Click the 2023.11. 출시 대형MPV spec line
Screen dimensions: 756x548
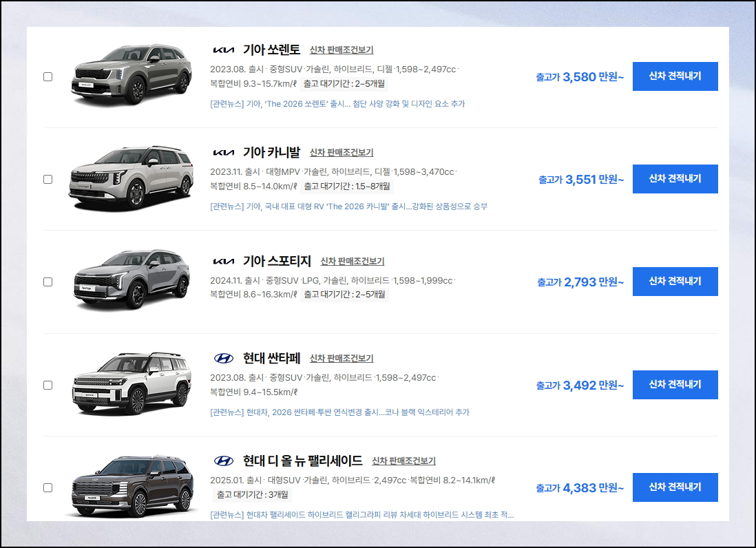pyautogui.click(x=333, y=171)
